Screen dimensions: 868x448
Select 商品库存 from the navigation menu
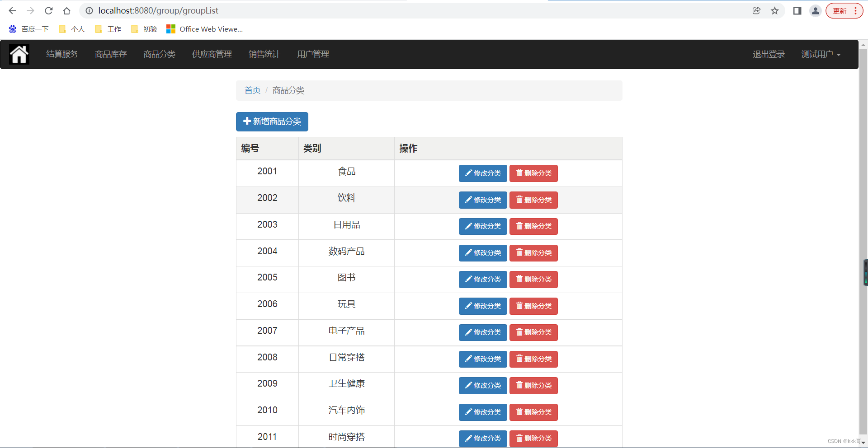111,54
